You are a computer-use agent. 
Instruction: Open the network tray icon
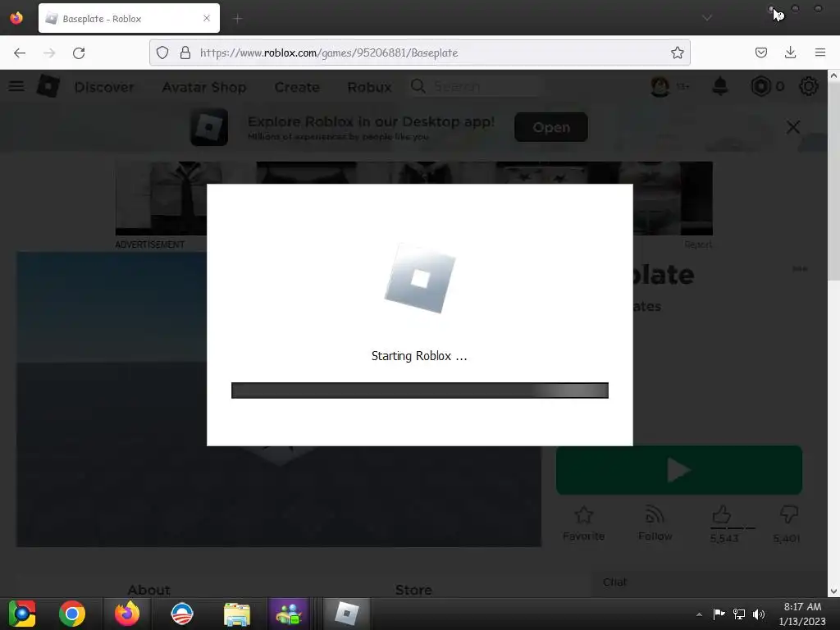click(x=739, y=614)
